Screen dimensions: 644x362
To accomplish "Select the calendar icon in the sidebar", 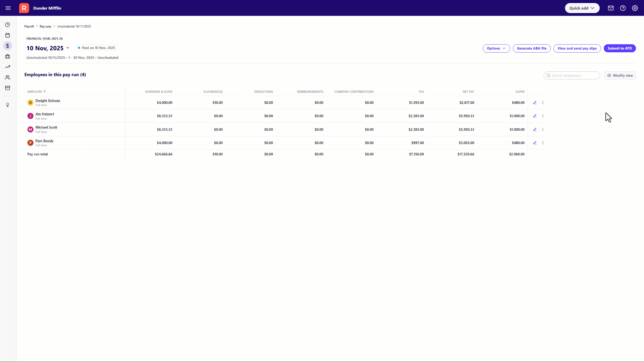I will coord(7,35).
